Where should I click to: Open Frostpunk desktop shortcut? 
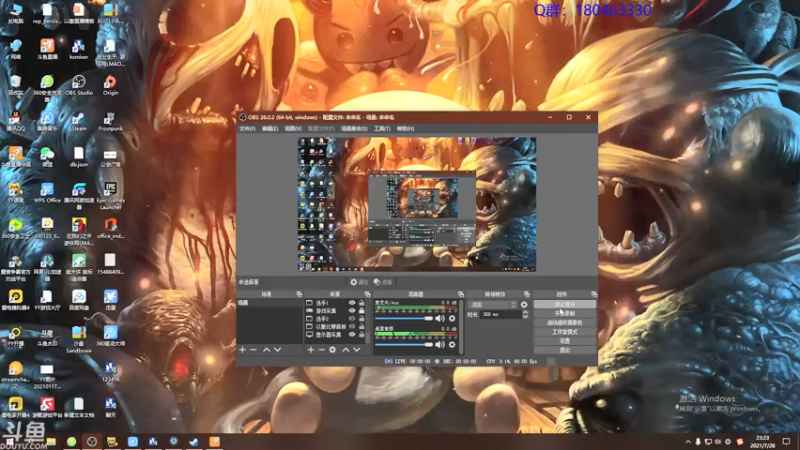click(x=110, y=122)
